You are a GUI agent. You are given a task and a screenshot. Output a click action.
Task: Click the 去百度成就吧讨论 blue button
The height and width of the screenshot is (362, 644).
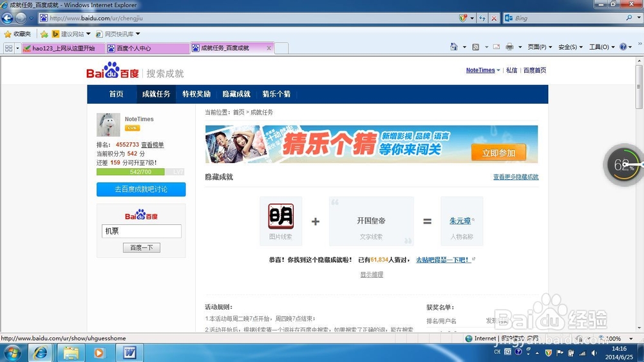[141, 189]
